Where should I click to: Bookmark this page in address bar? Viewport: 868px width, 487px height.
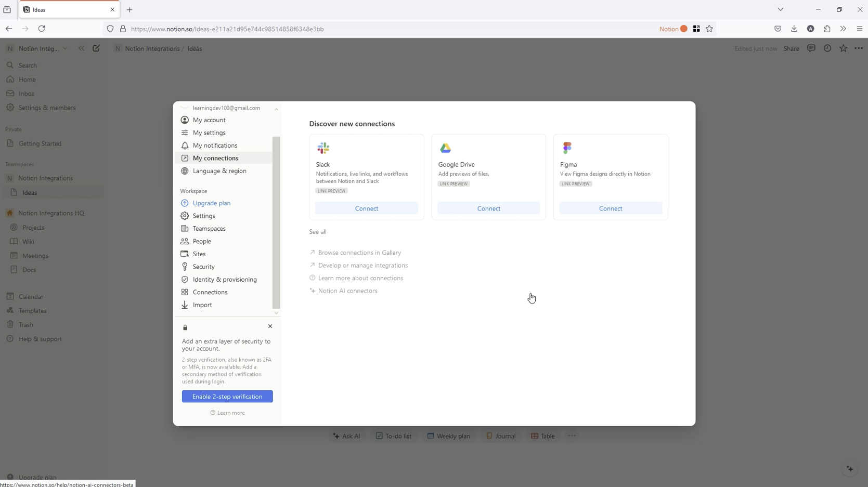709,29
